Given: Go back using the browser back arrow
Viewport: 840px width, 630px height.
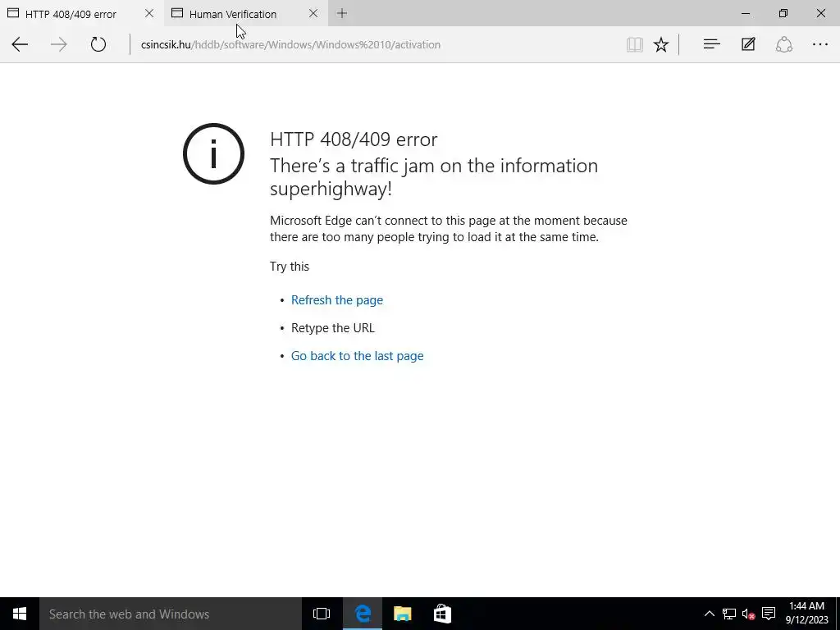Looking at the screenshot, I should click(20, 44).
